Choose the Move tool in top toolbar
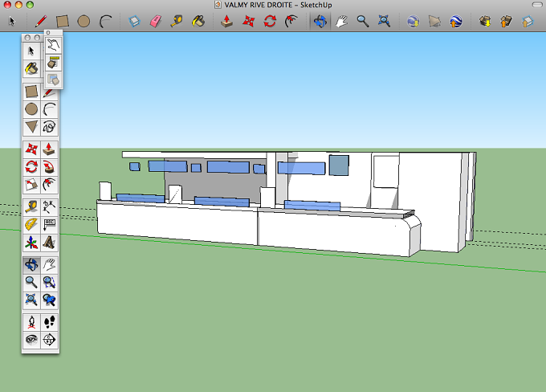 pos(248,21)
